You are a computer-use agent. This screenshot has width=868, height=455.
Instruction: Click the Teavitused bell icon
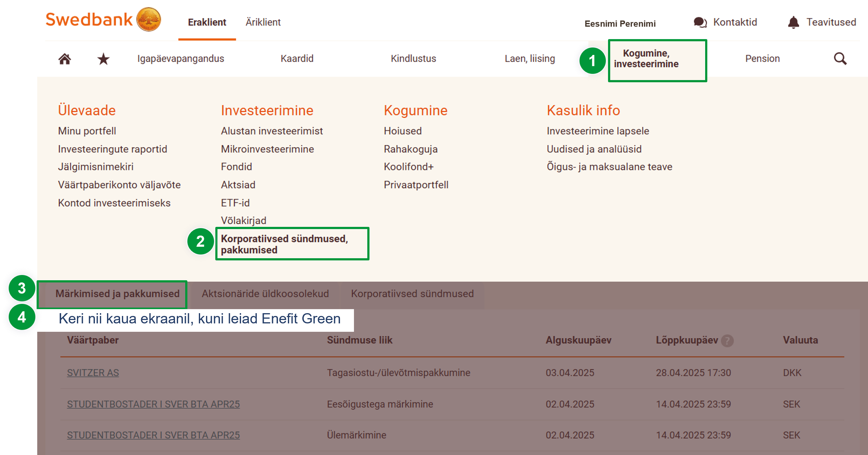tap(794, 23)
